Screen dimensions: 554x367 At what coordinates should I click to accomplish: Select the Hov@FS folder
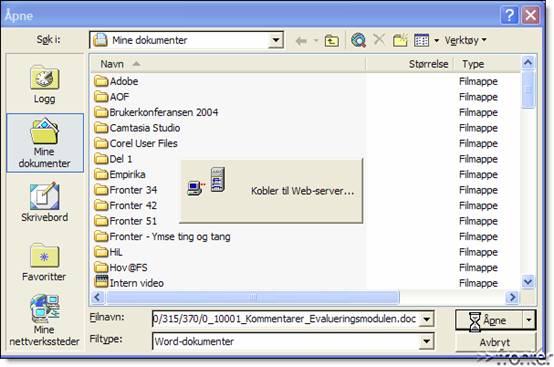pyautogui.click(x=121, y=268)
